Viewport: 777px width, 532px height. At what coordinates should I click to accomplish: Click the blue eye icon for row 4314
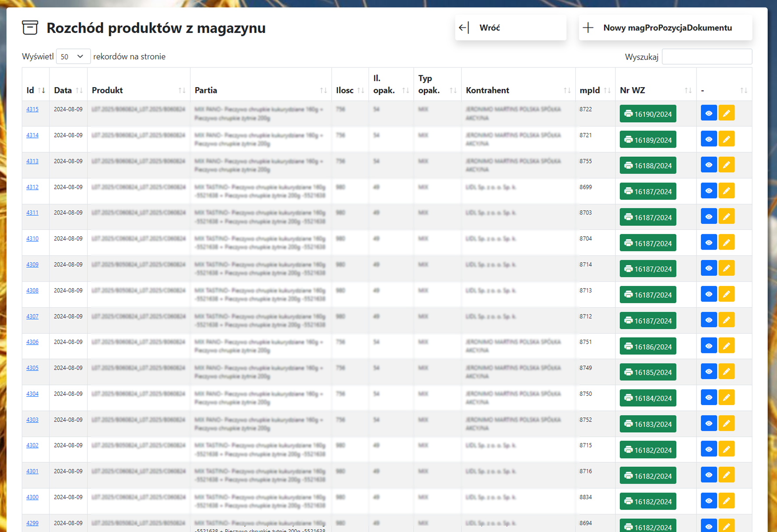click(x=708, y=139)
